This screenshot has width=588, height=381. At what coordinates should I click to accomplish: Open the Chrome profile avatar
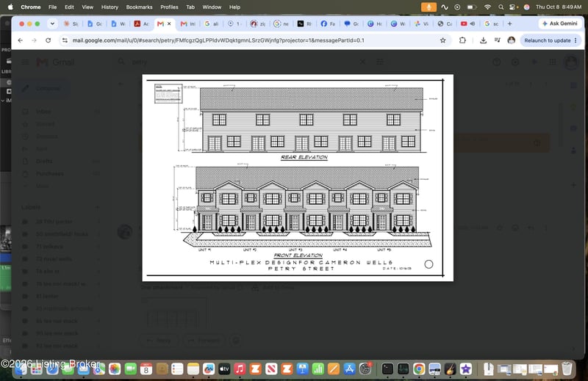[511, 40]
